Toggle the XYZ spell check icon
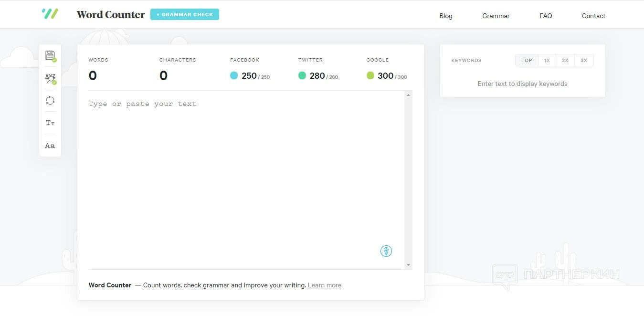Viewport: 644px width, 316px height. click(x=50, y=79)
